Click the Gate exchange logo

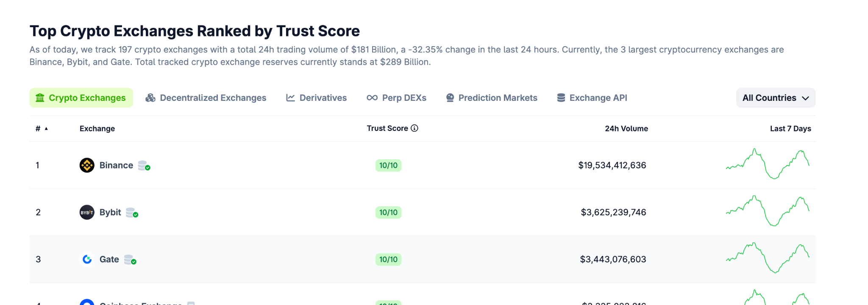click(x=87, y=259)
